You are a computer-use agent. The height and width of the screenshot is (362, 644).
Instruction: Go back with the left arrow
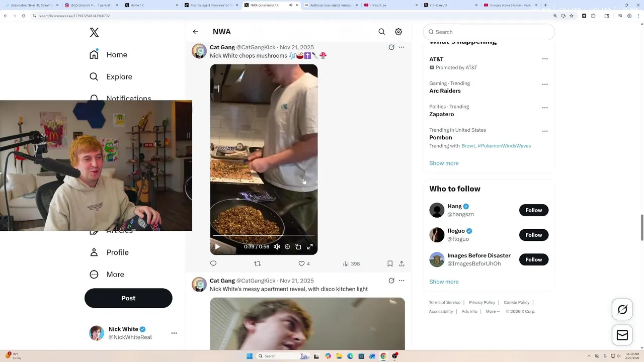click(196, 32)
